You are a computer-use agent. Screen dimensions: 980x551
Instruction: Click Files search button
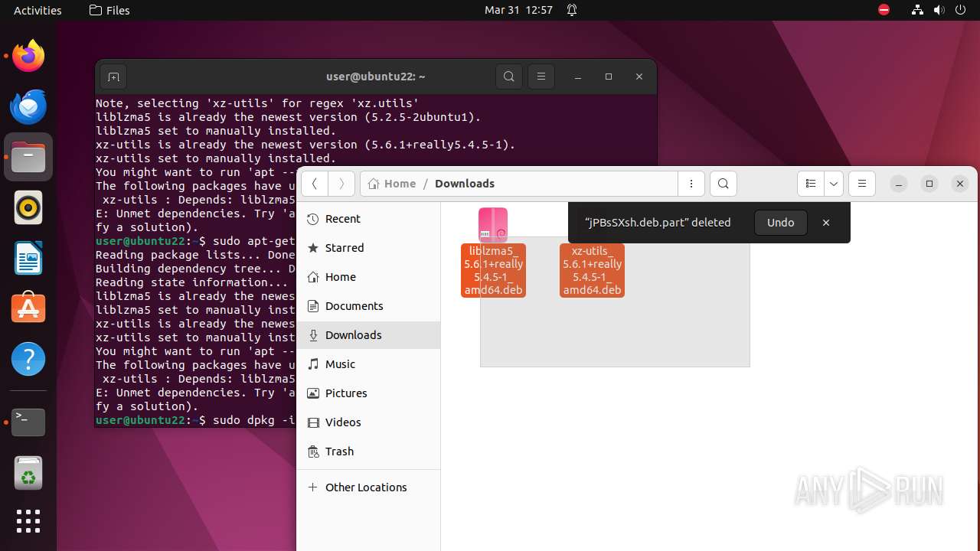point(724,184)
